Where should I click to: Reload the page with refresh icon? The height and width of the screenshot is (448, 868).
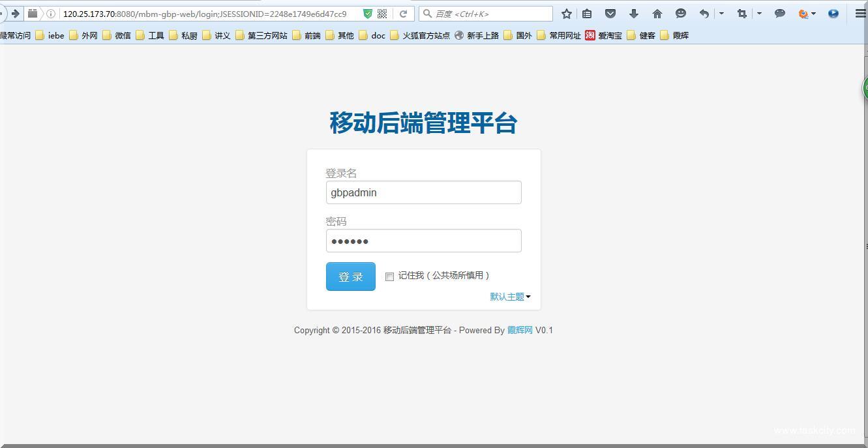pyautogui.click(x=402, y=13)
